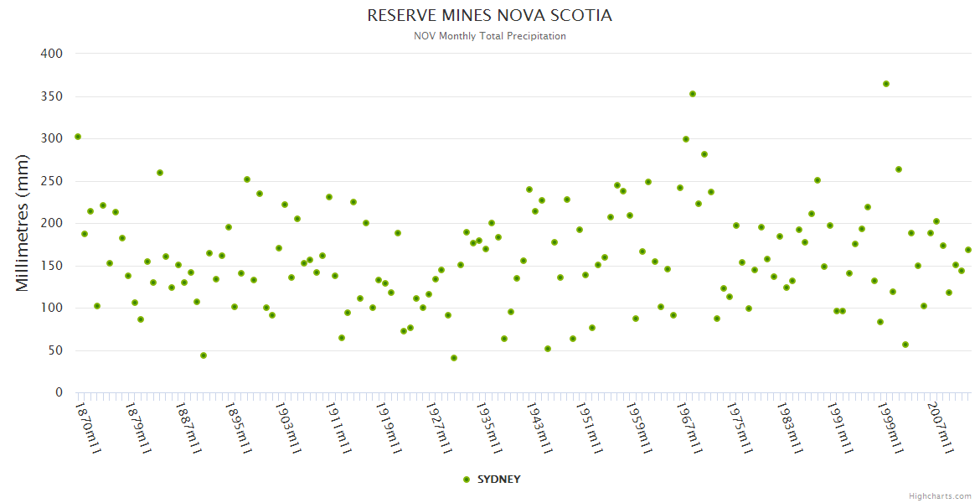
Task: Select the rightmost data point in the chart
Action: point(967,250)
